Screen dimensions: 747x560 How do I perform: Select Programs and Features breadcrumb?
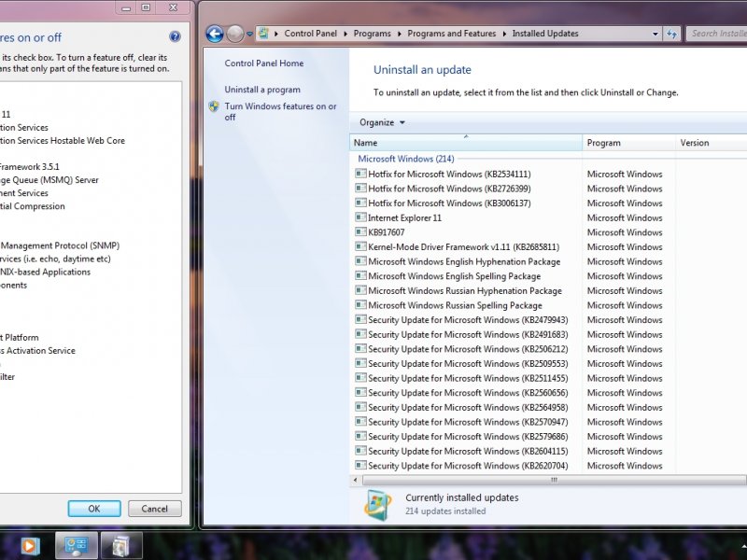click(452, 34)
